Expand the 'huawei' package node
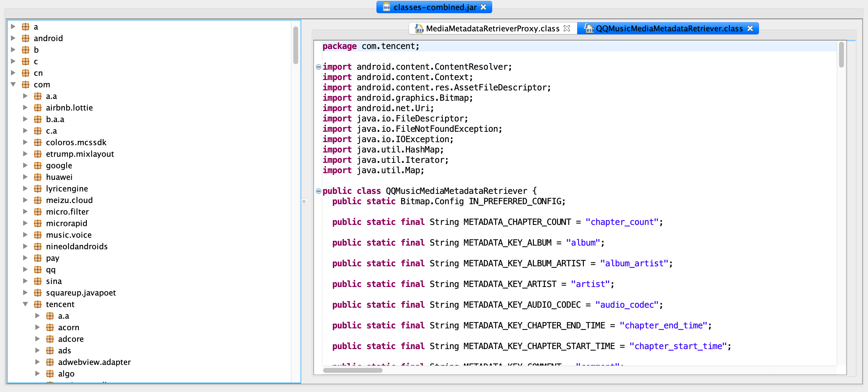The width and height of the screenshot is (868, 392). [x=25, y=177]
